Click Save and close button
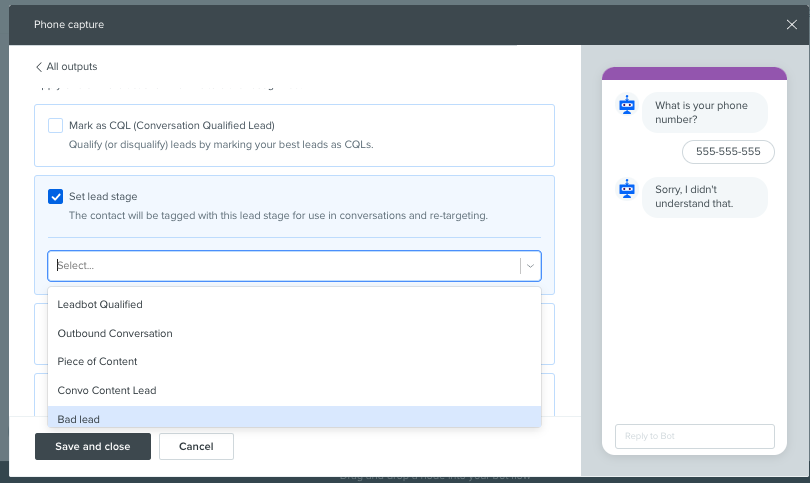The width and height of the screenshot is (810, 483). (x=93, y=446)
